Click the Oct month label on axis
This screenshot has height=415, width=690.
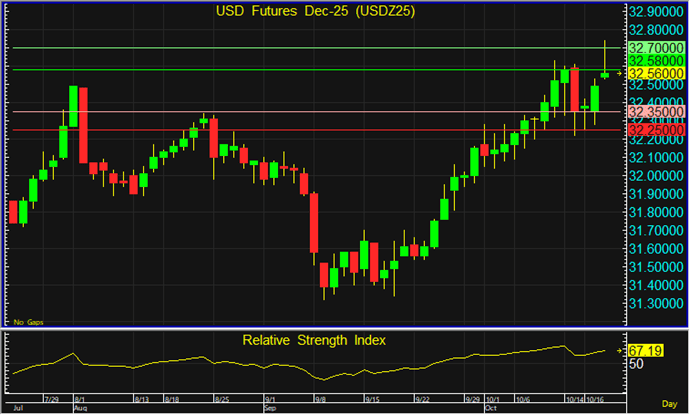490,409
